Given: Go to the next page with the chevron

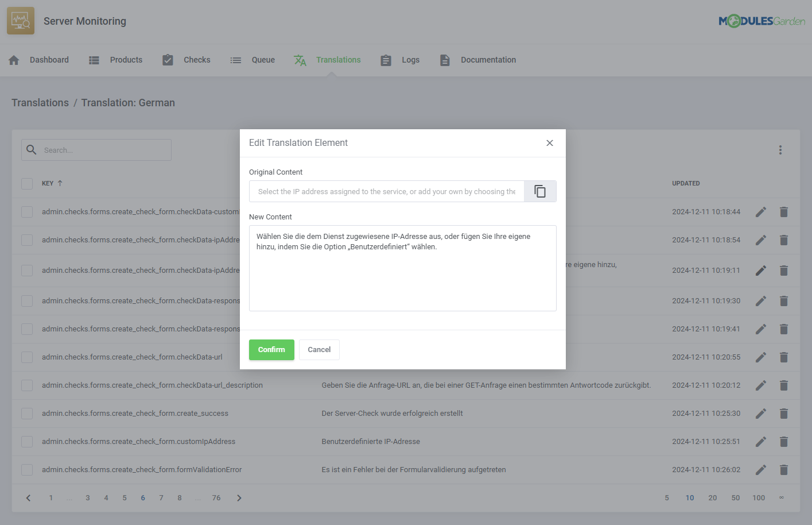Looking at the screenshot, I should (239, 497).
